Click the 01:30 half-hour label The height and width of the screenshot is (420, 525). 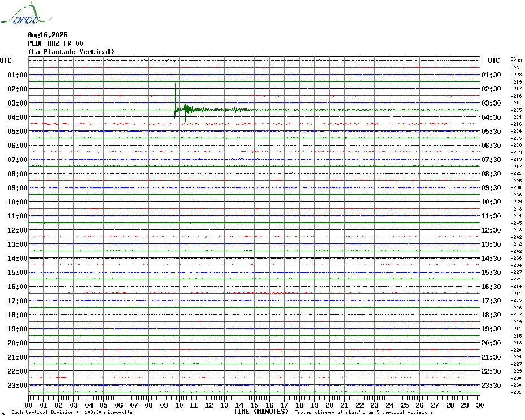click(491, 75)
